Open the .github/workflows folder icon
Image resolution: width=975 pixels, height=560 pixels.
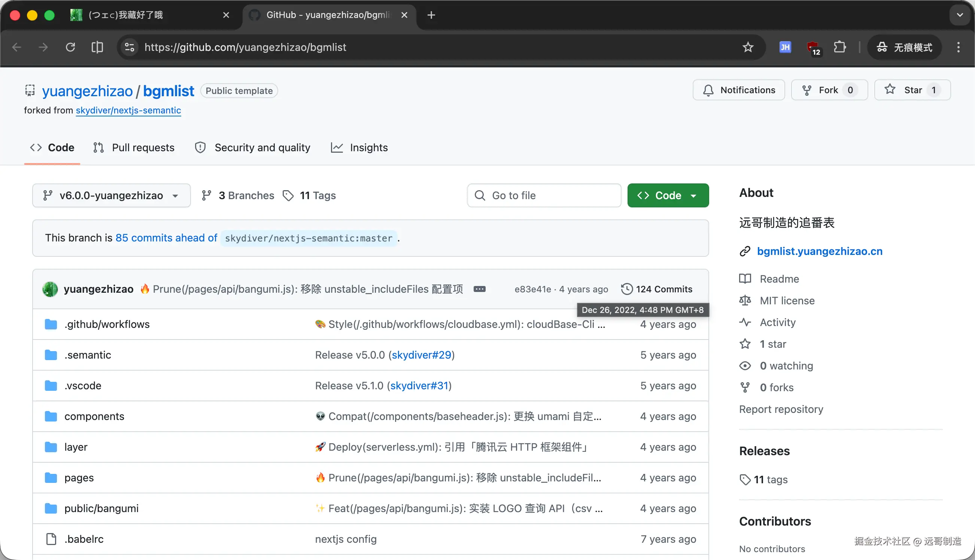(51, 324)
